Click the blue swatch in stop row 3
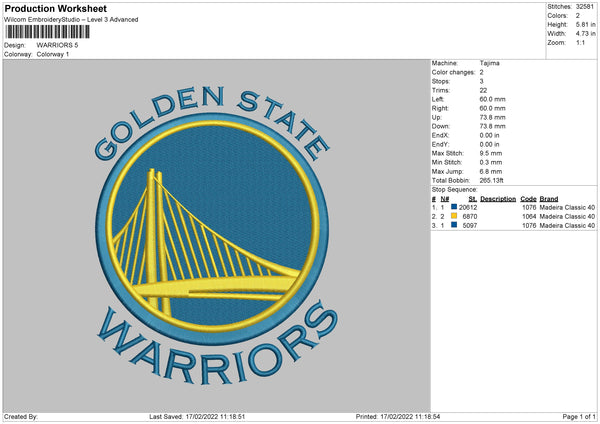 click(x=454, y=225)
